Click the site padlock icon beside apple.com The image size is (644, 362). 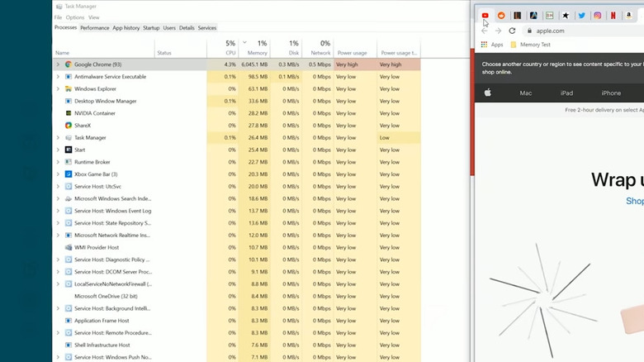tap(528, 31)
